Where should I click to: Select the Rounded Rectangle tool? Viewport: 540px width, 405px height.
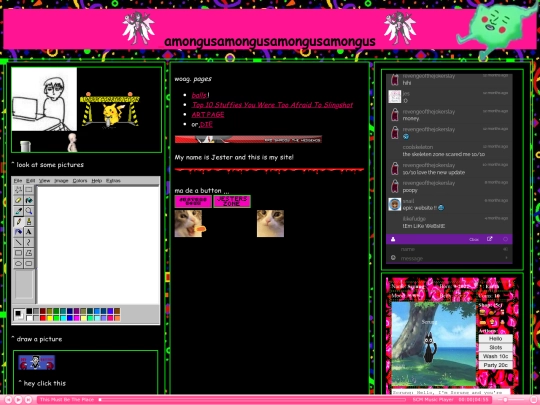[x=29, y=264]
